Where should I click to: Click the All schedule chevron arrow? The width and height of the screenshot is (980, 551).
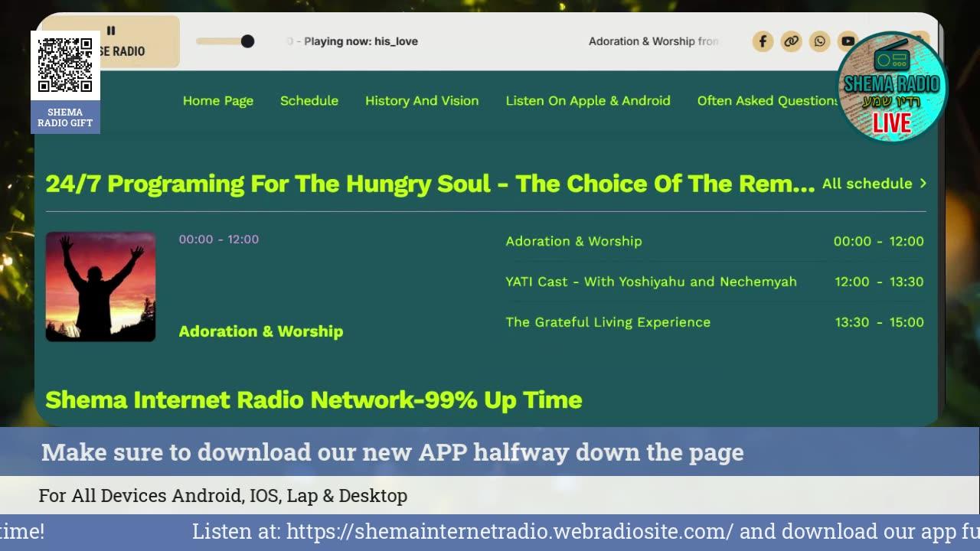tap(923, 184)
